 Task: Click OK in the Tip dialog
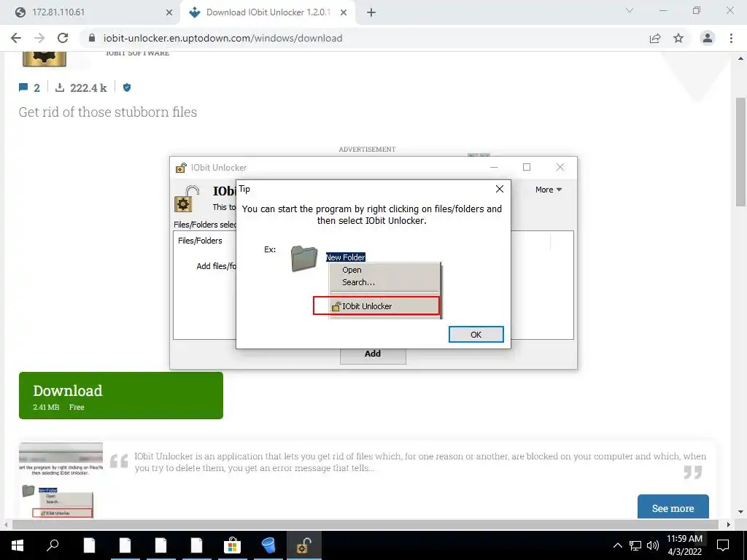click(x=476, y=334)
